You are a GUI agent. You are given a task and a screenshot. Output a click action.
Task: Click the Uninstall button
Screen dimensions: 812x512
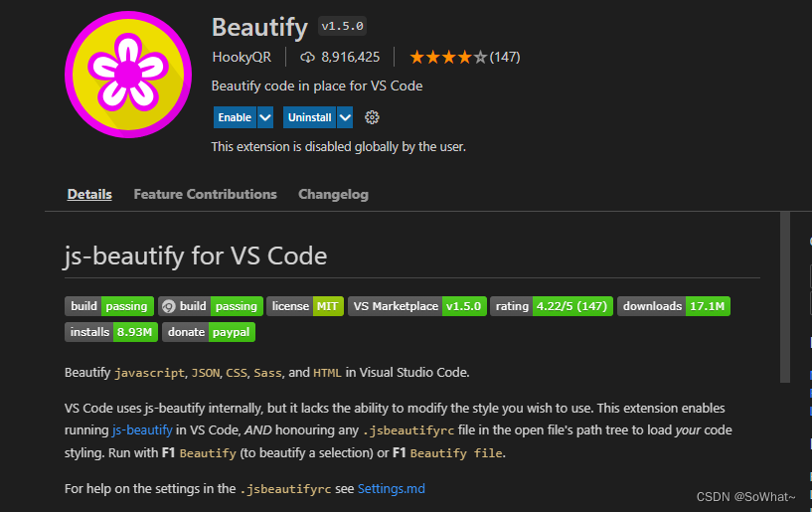(309, 117)
